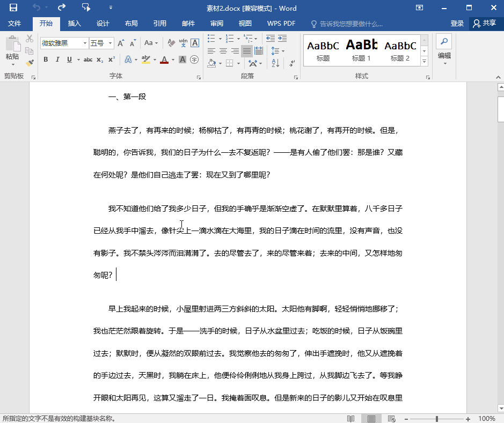Screen dimensions: 504x423
Task: Click the phonetic guide (拼音) icon
Action: pos(183,42)
